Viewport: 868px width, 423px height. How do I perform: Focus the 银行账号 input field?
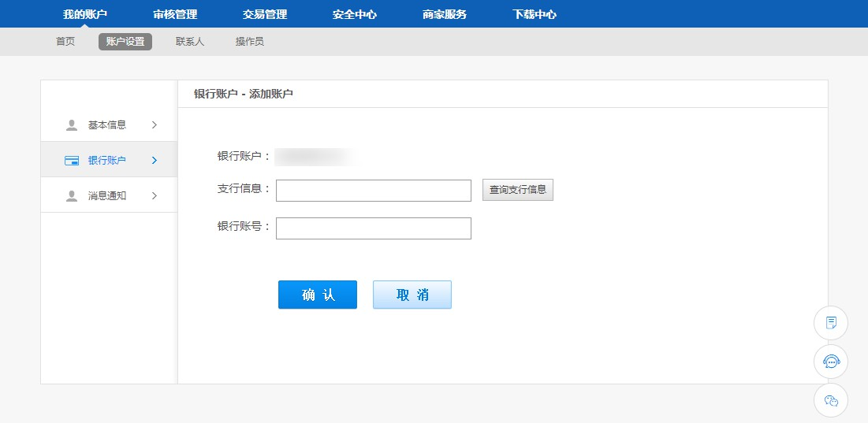374,228
